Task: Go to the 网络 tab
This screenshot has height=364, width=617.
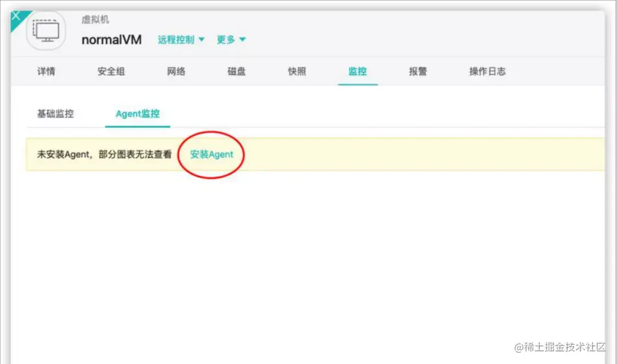Action: (x=176, y=71)
